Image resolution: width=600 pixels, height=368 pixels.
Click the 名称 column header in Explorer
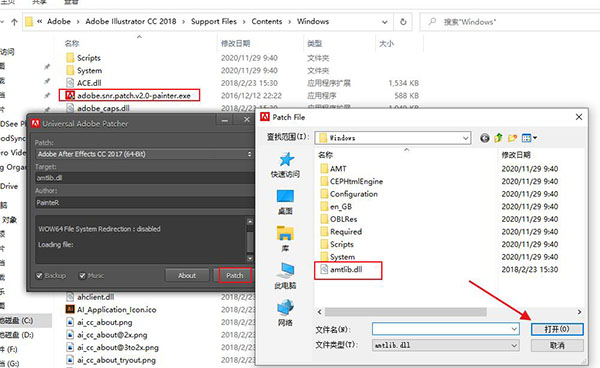click(72, 44)
